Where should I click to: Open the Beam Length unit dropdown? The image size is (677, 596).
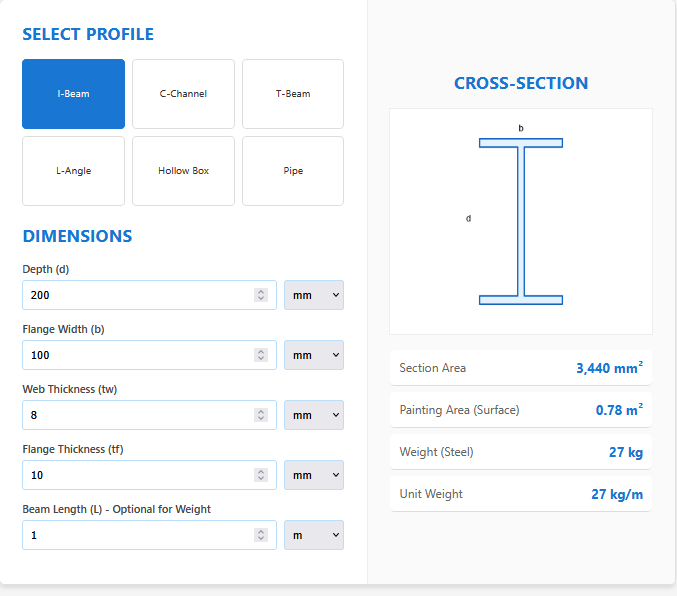tap(314, 535)
